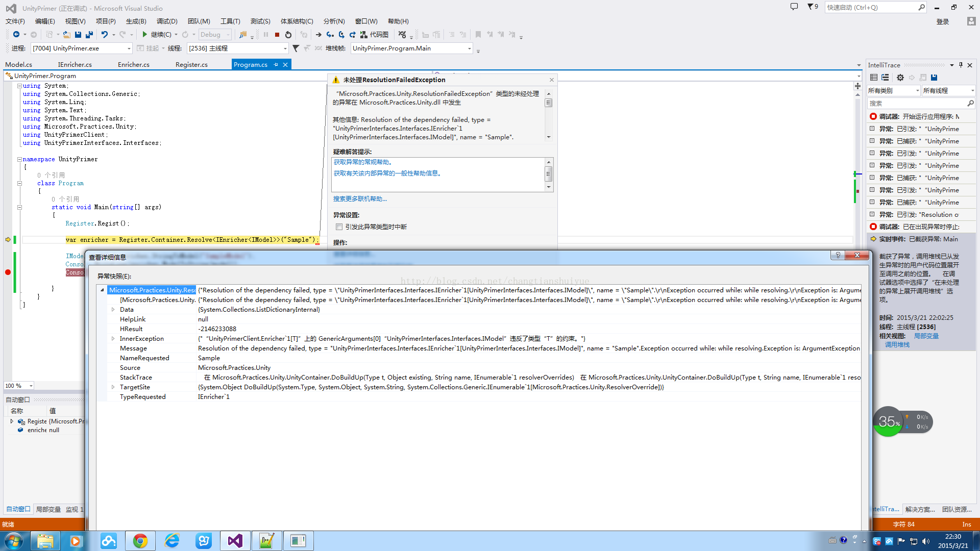Collapse the static void Main method block

[x=19, y=207]
